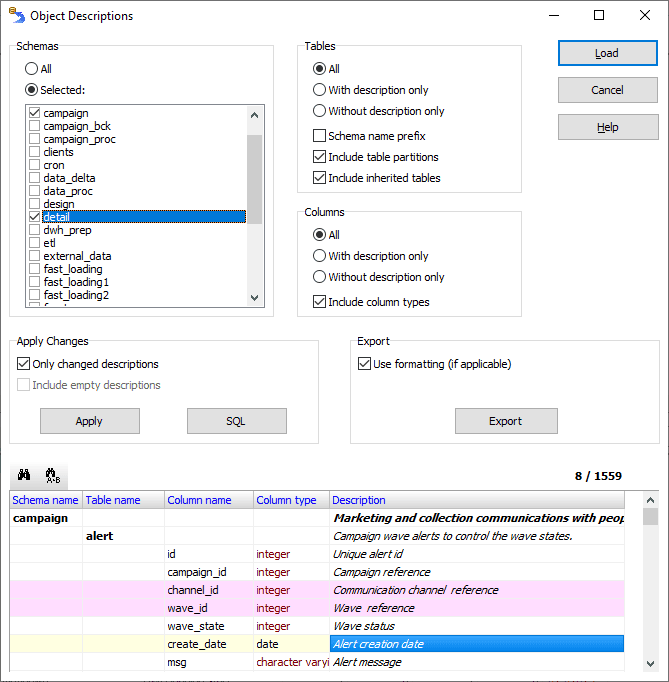Open the SQL preview button

point(236,421)
